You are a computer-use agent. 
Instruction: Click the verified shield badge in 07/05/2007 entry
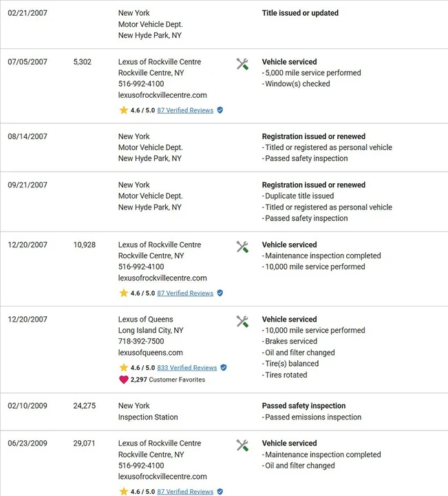[220, 110]
